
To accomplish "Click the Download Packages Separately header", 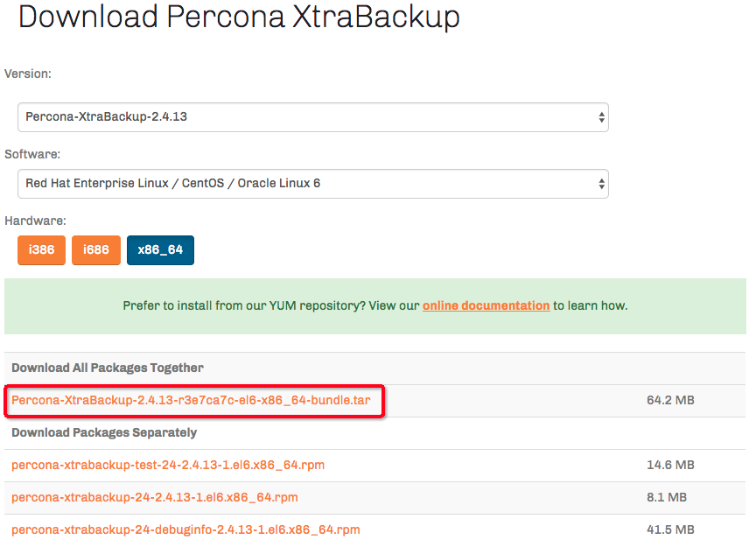I will pos(104,433).
